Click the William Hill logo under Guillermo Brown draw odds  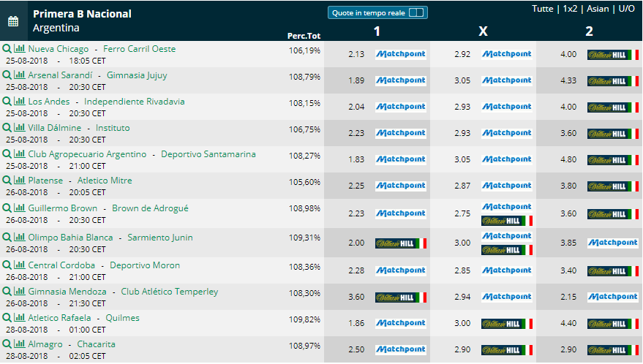point(507,221)
